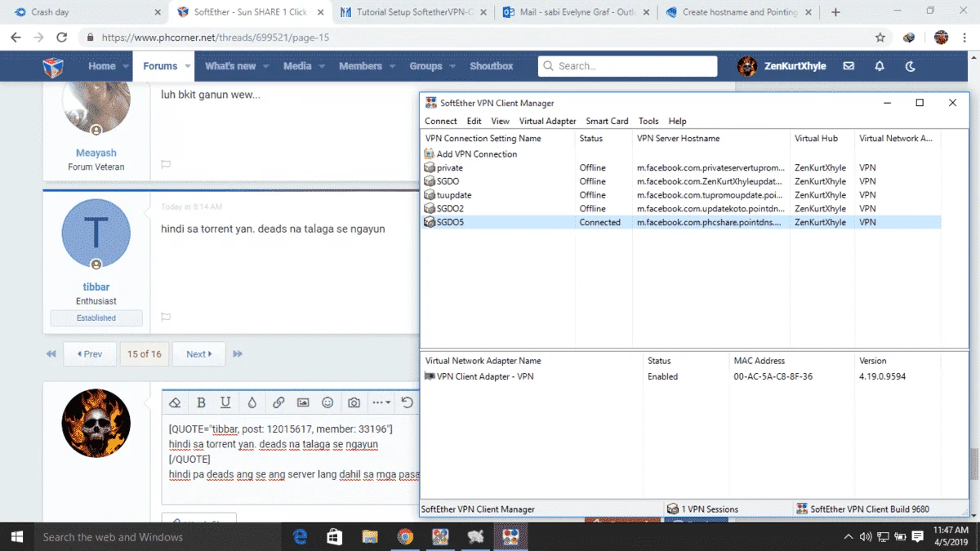Select the SGDO VPN connection row

click(x=682, y=181)
